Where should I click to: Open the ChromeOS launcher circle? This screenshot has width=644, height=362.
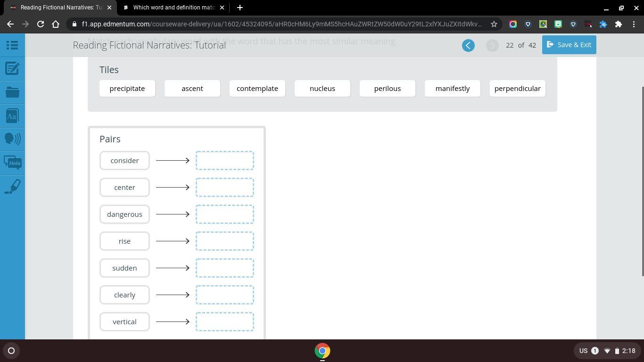pos(11,351)
